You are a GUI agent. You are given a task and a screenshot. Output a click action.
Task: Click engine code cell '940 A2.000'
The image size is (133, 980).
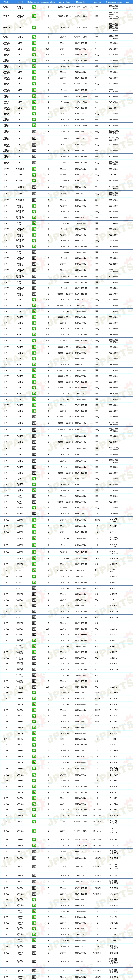(x=113, y=102)
